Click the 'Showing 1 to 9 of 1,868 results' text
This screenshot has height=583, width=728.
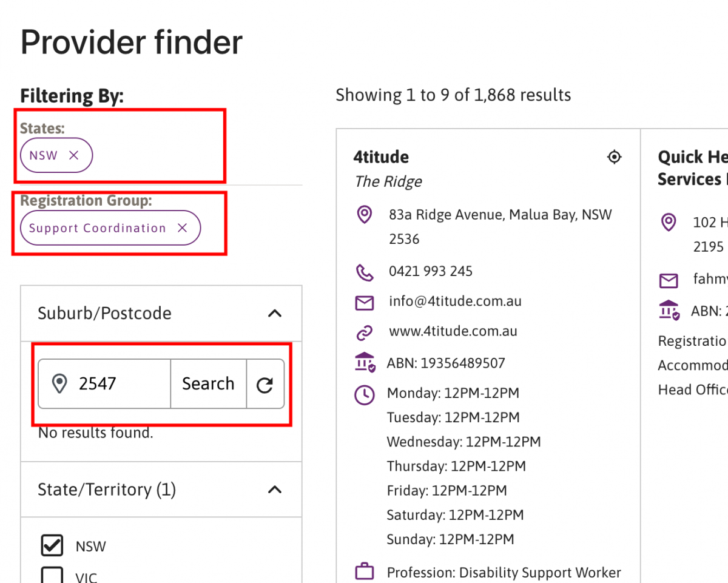click(453, 95)
